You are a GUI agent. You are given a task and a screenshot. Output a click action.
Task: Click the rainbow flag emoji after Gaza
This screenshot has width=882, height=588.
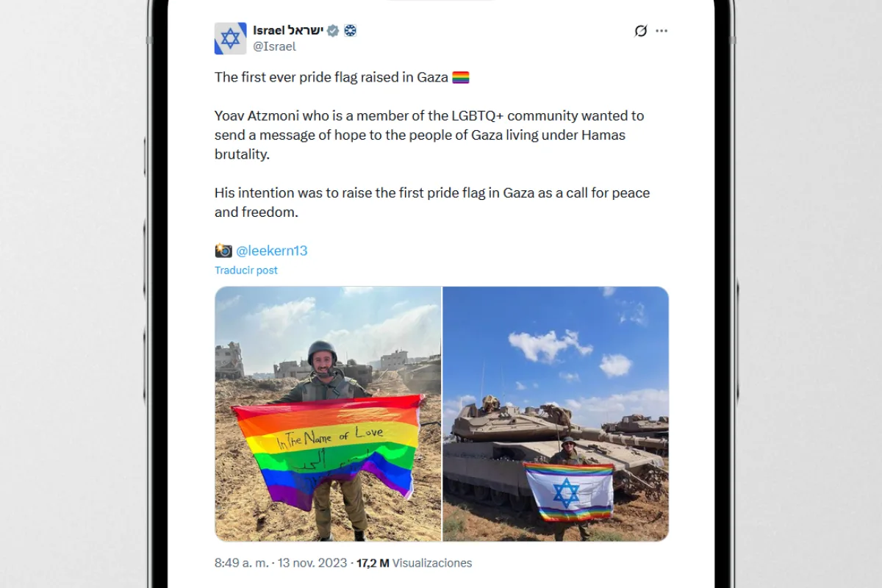point(461,77)
